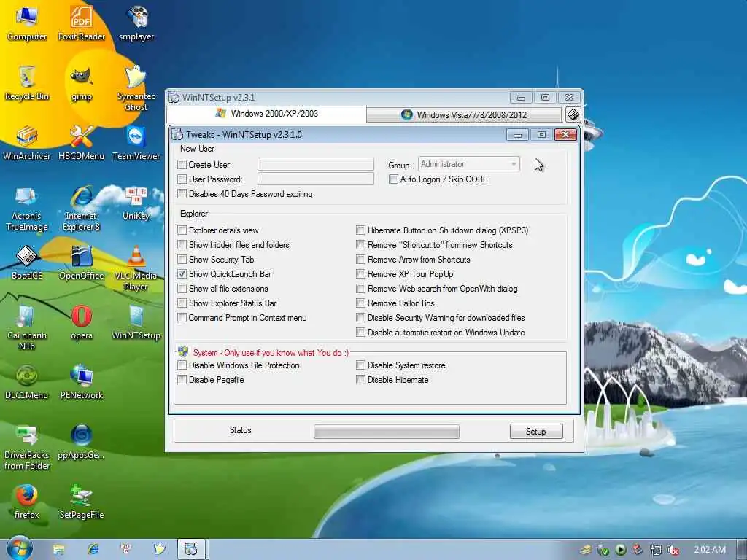Enable Auto Logon / Skip OOBE
The image size is (747, 560).
click(393, 179)
